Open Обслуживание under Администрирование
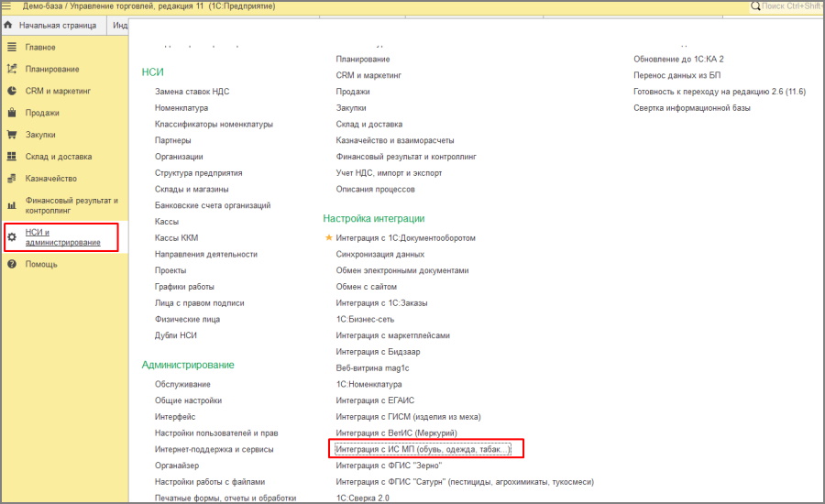Viewport: 825px width, 504px height. pos(182,385)
